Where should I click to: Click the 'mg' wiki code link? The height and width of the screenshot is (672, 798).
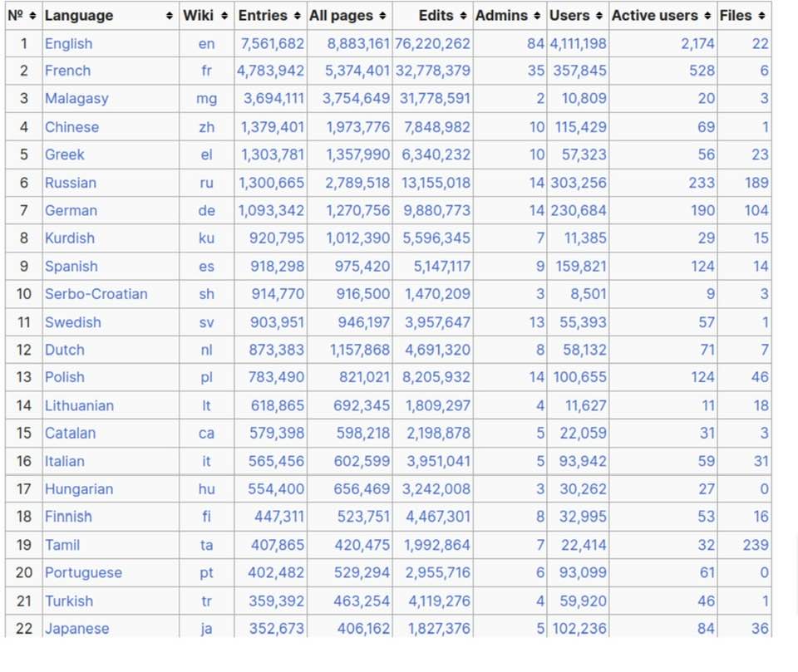(207, 99)
